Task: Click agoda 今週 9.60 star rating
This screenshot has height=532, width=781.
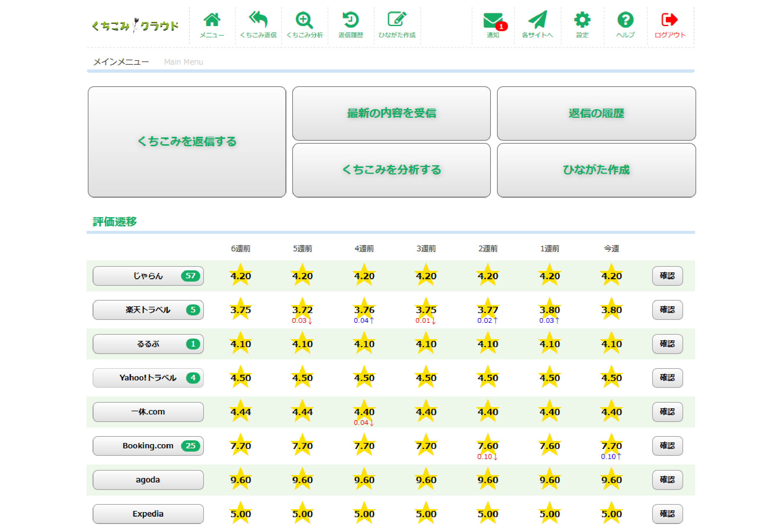Action: tap(612, 479)
